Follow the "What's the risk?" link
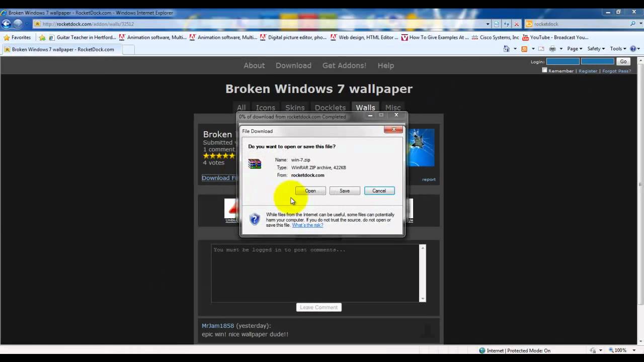This screenshot has width=644, height=362. (x=307, y=225)
